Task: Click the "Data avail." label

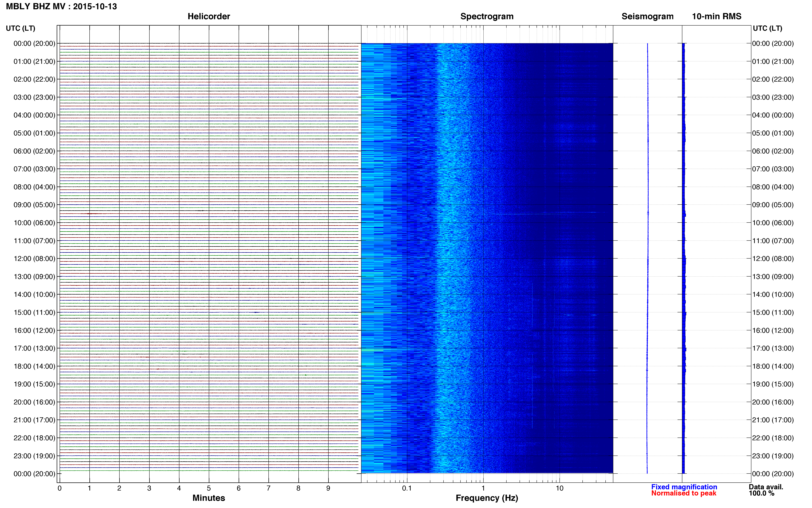Action: click(x=766, y=487)
